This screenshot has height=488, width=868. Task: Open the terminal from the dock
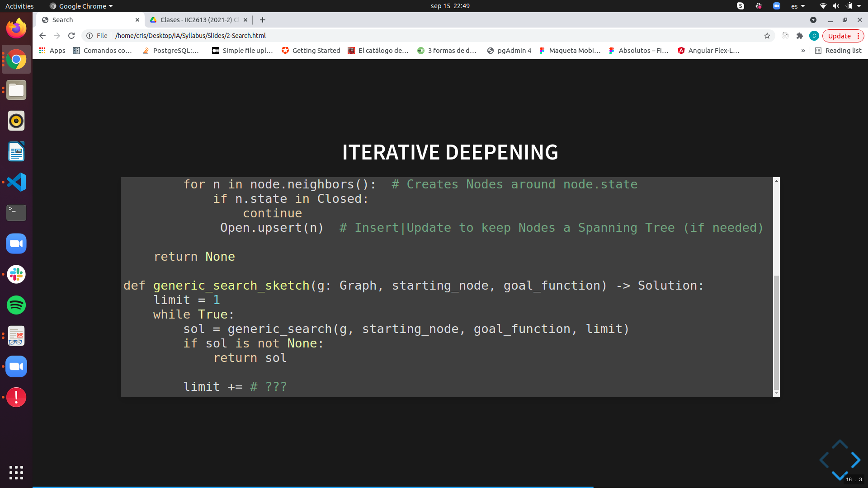[x=16, y=213]
